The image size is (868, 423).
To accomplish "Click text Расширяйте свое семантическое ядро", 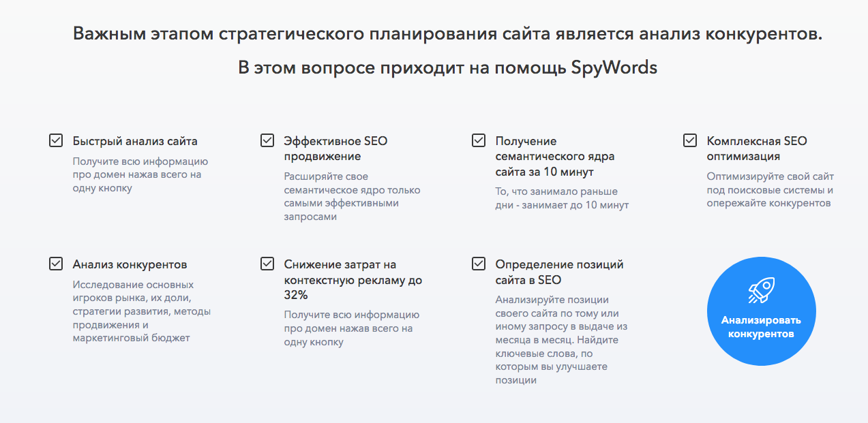I will pos(352,197).
